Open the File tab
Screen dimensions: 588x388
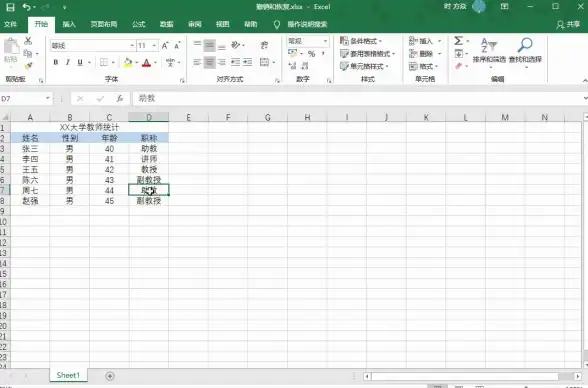pyautogui.click(x=10, y=24)
